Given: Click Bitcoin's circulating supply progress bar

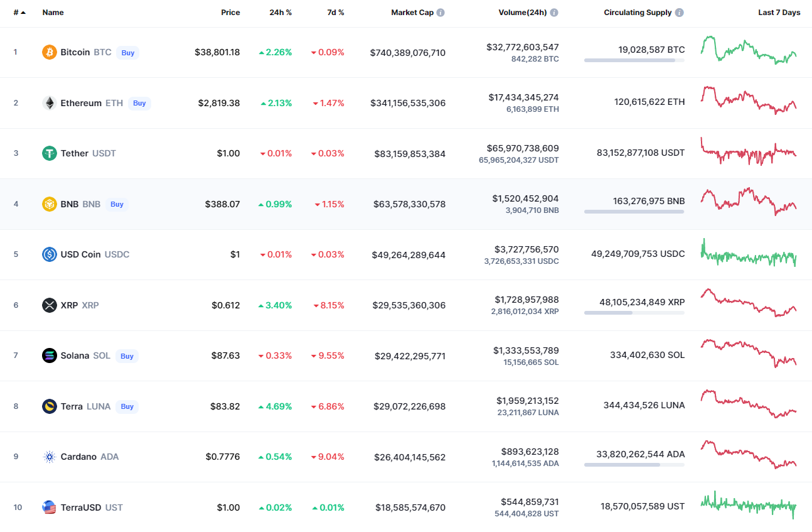Looking at the screenshot, I should click(x=634, y=60).
